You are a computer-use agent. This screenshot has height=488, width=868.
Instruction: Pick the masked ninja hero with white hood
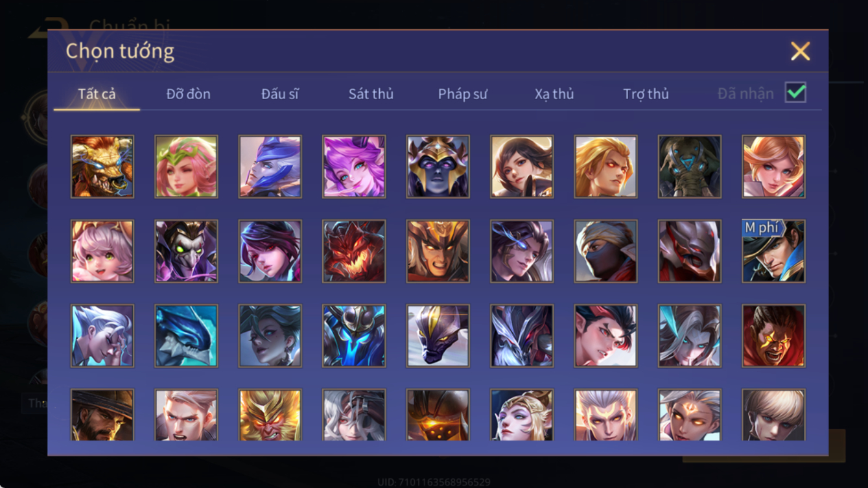605,251
